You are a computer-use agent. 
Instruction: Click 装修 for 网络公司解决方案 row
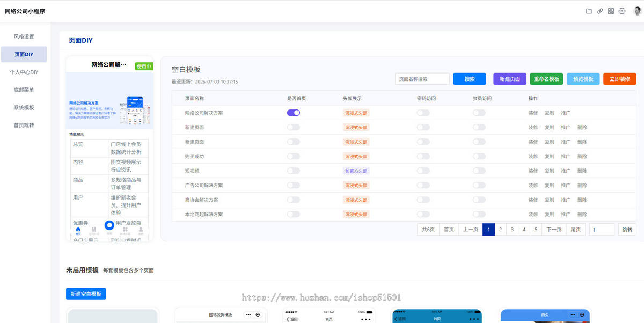click(x=533, y=113)
